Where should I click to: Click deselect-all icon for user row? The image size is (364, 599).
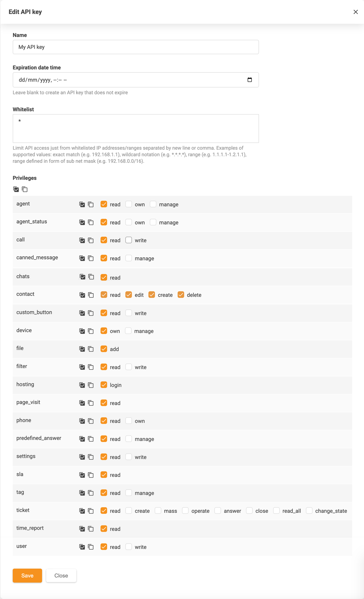(x=91, y=547)
